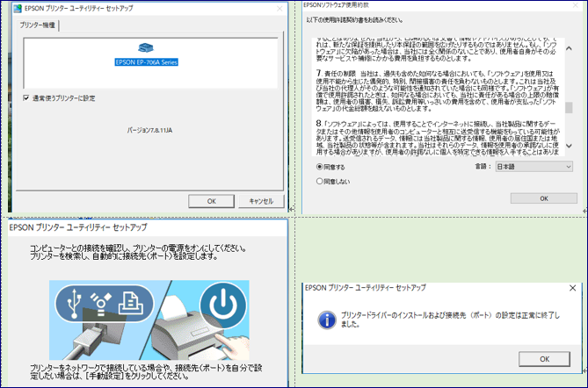The image size is (588, 388).
Task: Click the 以下の使用許諾契約書をお読みください text
Action: coord(354,20)
